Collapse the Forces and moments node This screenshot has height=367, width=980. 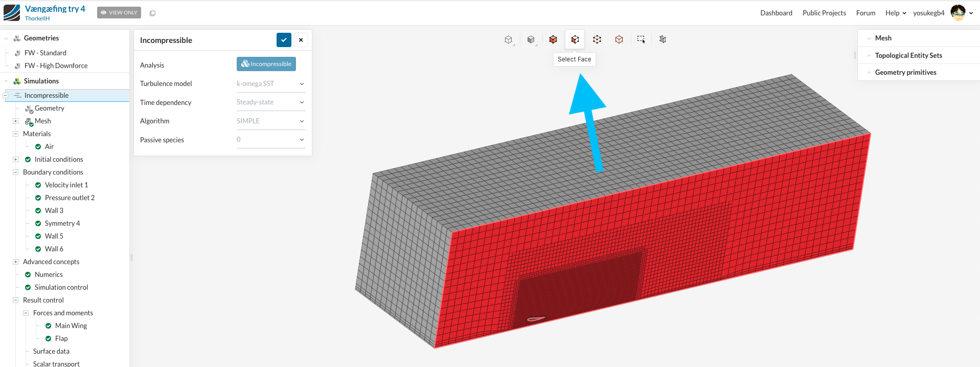click(x=26, y=313)
